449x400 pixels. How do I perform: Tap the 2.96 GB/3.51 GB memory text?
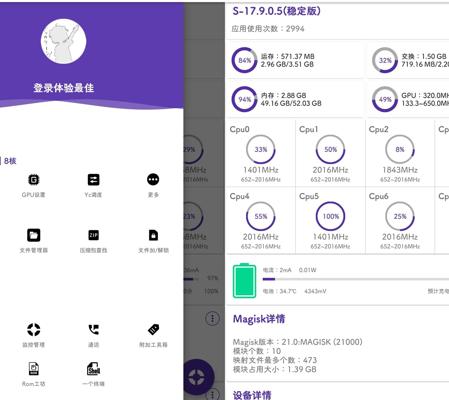pyautogui.click(x=287, y=64)
